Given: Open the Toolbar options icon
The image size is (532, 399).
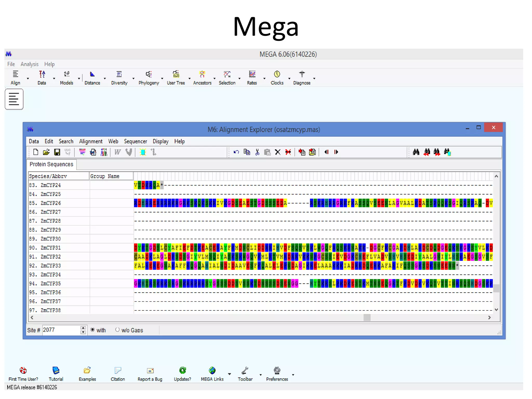Looking at the screenshot, I should 245,374.
